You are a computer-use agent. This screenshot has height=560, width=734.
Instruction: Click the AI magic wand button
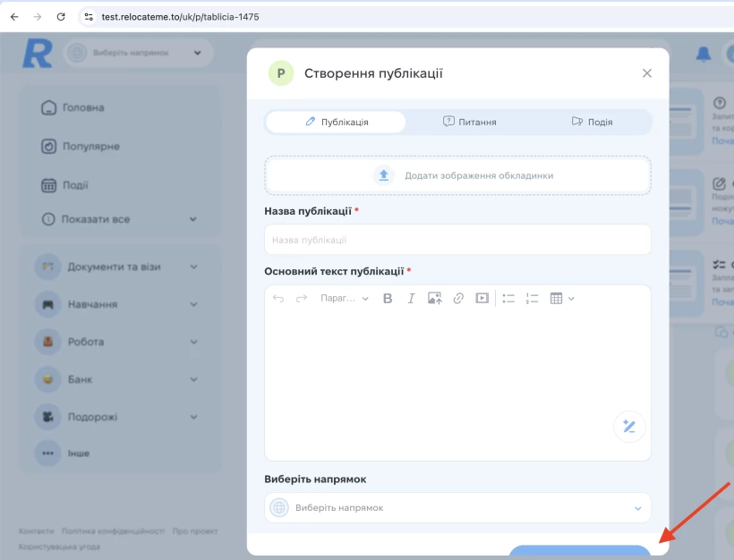pos(628,427)
